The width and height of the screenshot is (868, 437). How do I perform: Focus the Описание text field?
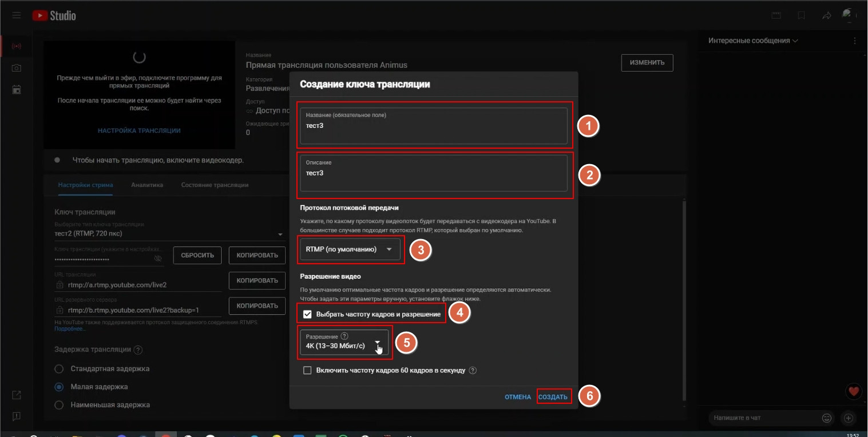coord(434,173)
